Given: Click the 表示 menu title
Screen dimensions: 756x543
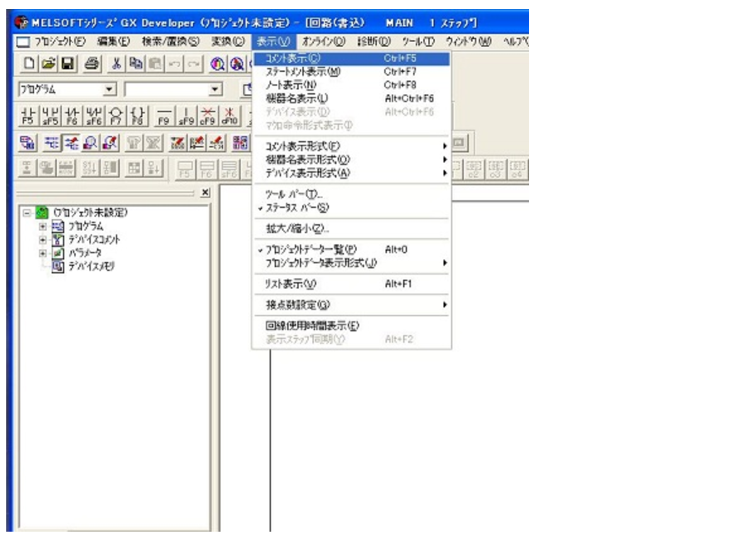Looking at the screenshot, I should (275, 42).
